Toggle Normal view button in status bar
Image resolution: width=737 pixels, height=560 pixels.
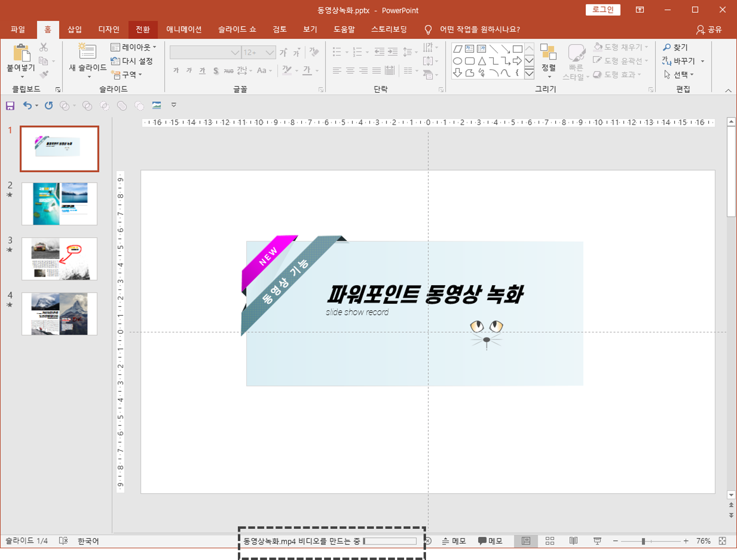(526, 541)
